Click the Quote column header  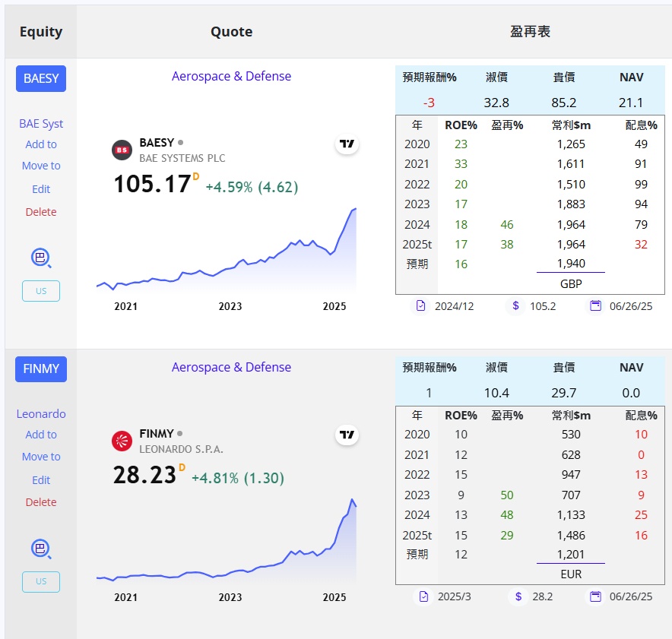231,32
